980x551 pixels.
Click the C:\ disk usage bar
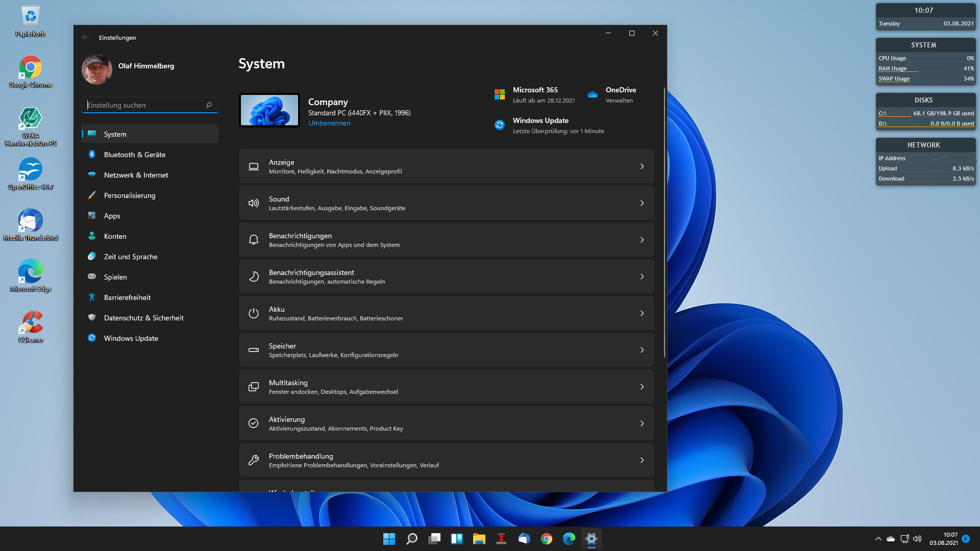(x=926, y=113)
